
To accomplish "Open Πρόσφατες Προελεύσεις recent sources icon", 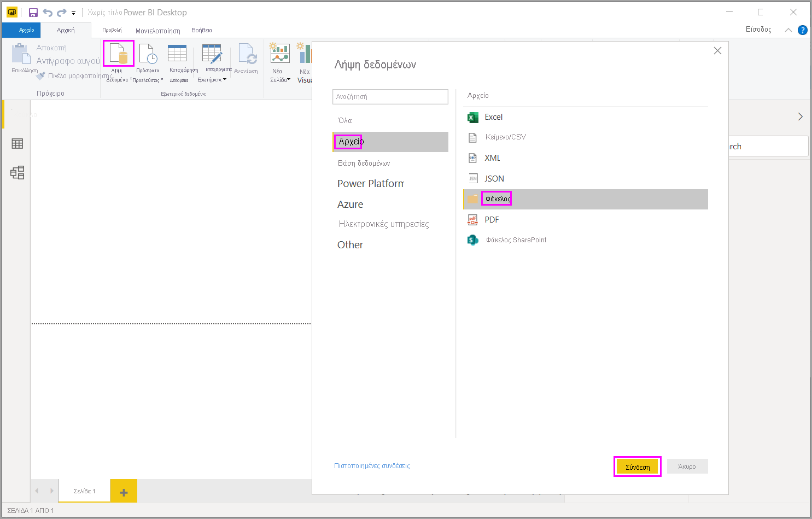I will coord(148,54).
